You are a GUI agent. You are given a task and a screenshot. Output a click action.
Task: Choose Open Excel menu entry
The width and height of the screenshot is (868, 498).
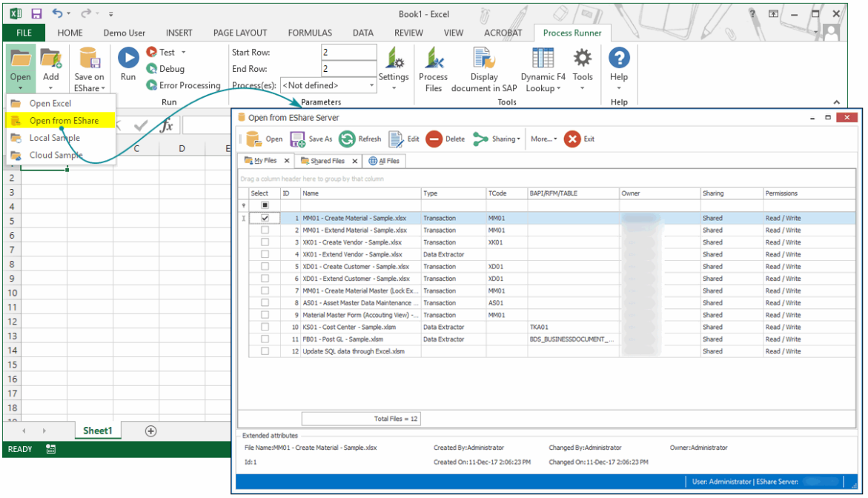pos(61,104)
